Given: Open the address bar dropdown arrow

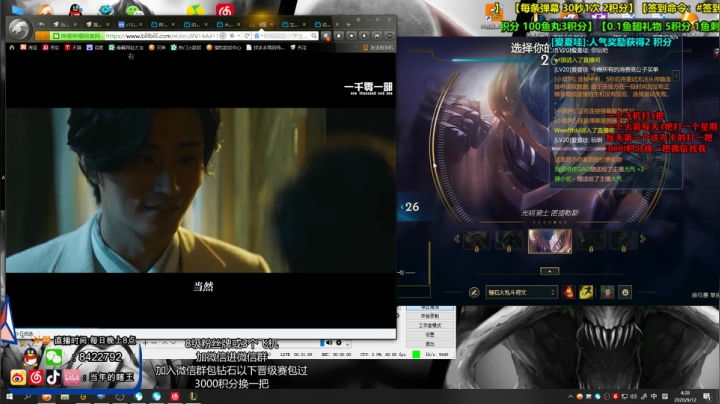Looking at the screenshot, I should coord(239,36).
